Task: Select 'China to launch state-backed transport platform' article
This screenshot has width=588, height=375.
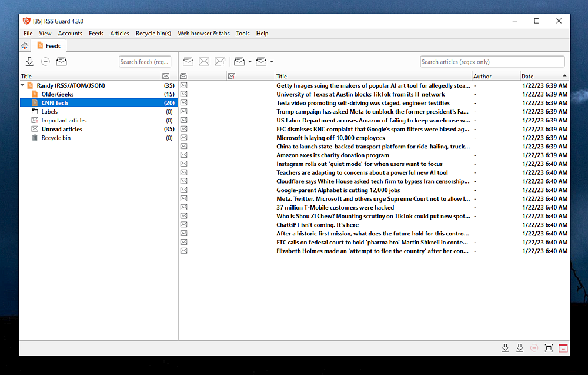Action: coord(374,147)
